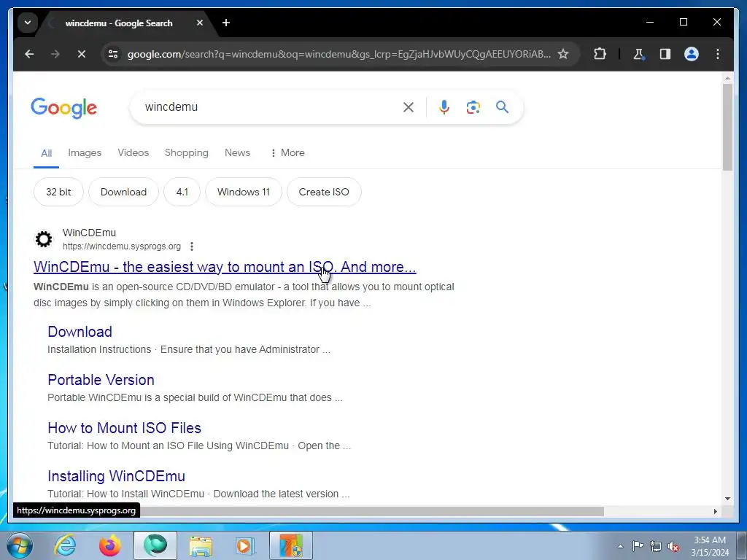Image resolution: width=747 pixels, height=560 pixels.
Task: Open a new tab with plus button
Action: pos(226,23)
